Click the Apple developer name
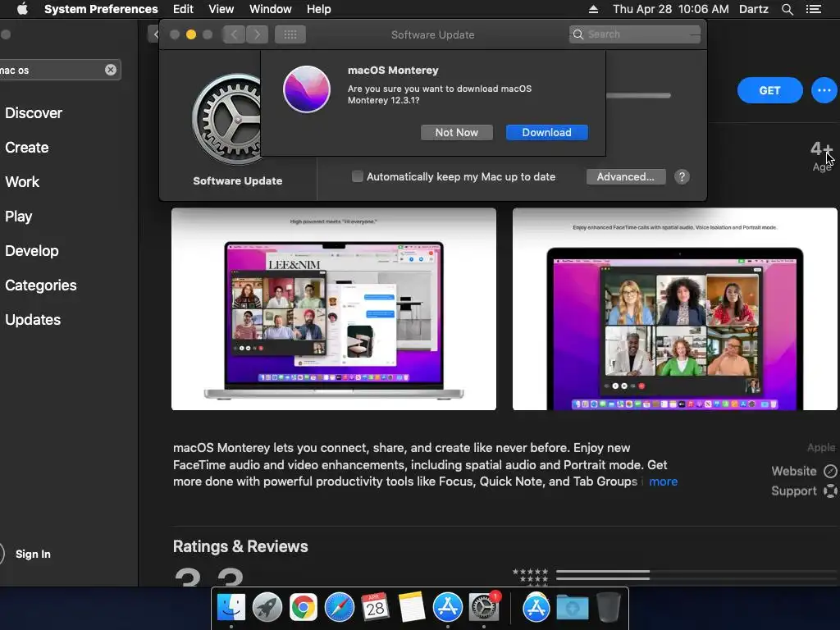The height and width of the screenshot is (630, 840). (820, 447)
